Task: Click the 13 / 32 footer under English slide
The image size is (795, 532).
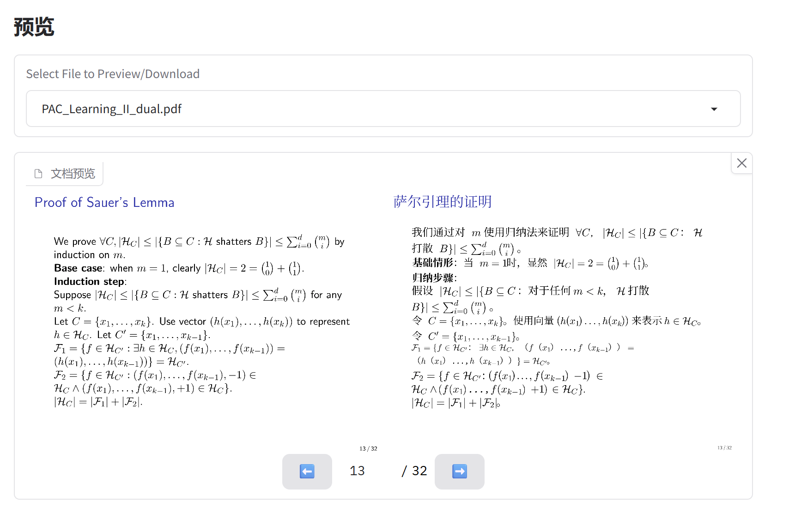Action: (x=368, y=448)
